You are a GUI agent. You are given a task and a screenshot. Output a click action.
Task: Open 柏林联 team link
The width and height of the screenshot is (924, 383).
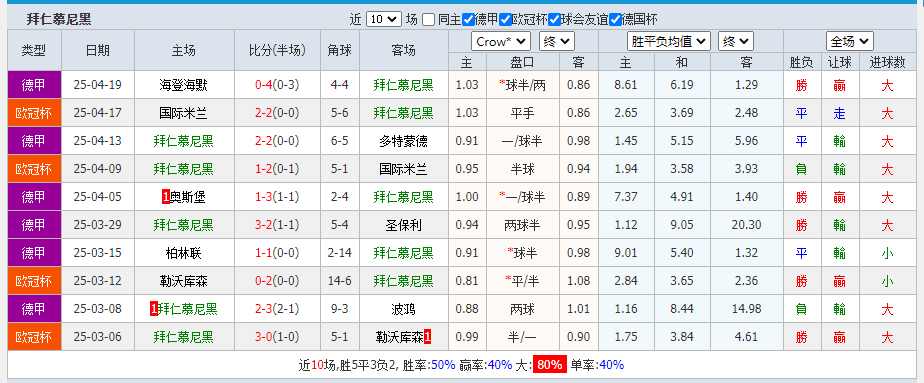(x=183, y=253)
